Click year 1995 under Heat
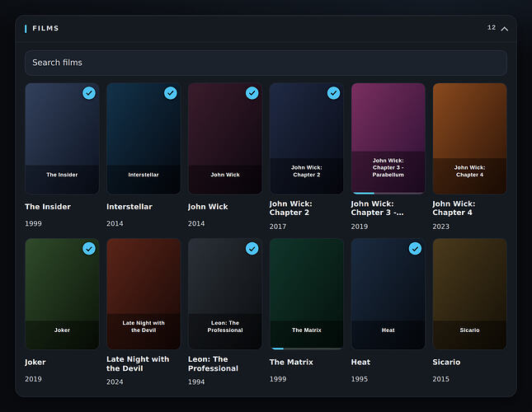The width and height of the screenshot is (532, 412). (x=360, y=379)
